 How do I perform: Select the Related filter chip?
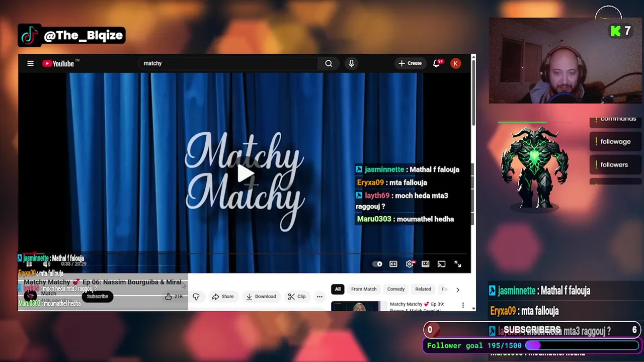[423, 289]
